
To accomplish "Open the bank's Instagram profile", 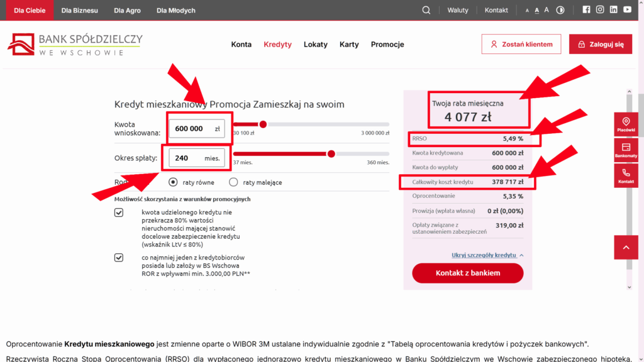I will click(600, 9).
